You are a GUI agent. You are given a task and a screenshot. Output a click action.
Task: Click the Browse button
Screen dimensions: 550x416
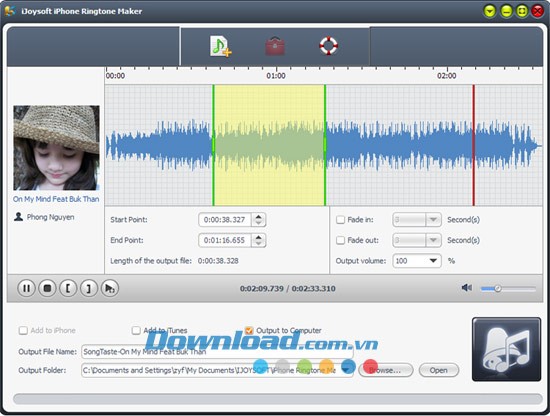tap(385, 370)
